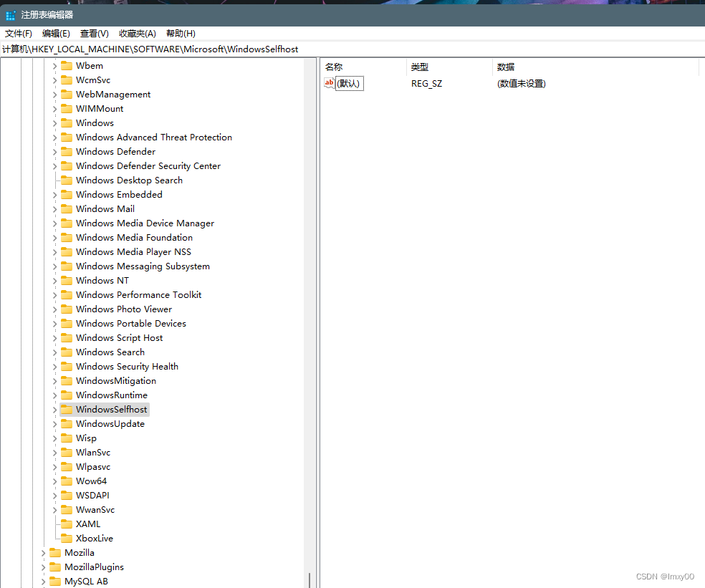Click the Mozilla folder icon
The height and width of the screenshot is (588, 705).
point(55,553)
